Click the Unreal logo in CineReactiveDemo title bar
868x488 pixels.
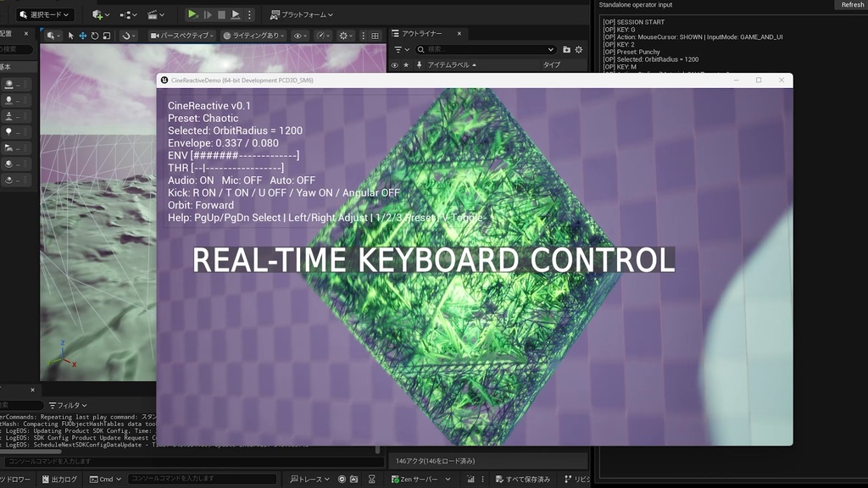tap(164, 80)
